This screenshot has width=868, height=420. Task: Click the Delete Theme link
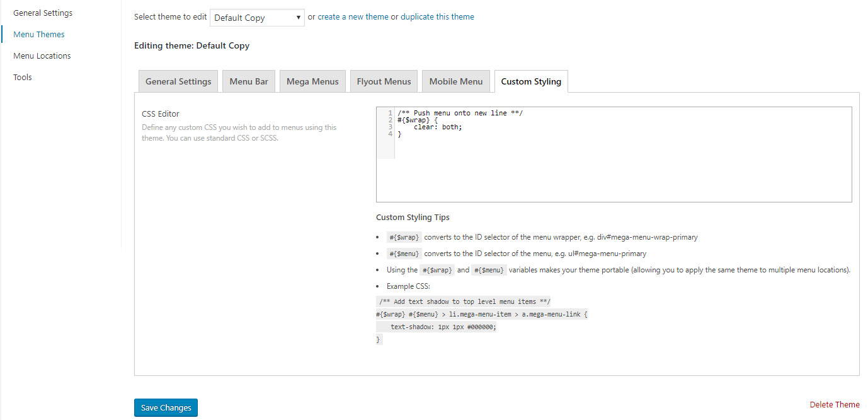(834, 404)
